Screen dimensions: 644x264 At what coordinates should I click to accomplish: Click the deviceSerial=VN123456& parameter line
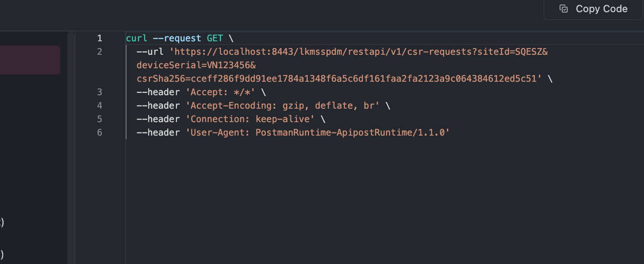click(x=196, y=65)
